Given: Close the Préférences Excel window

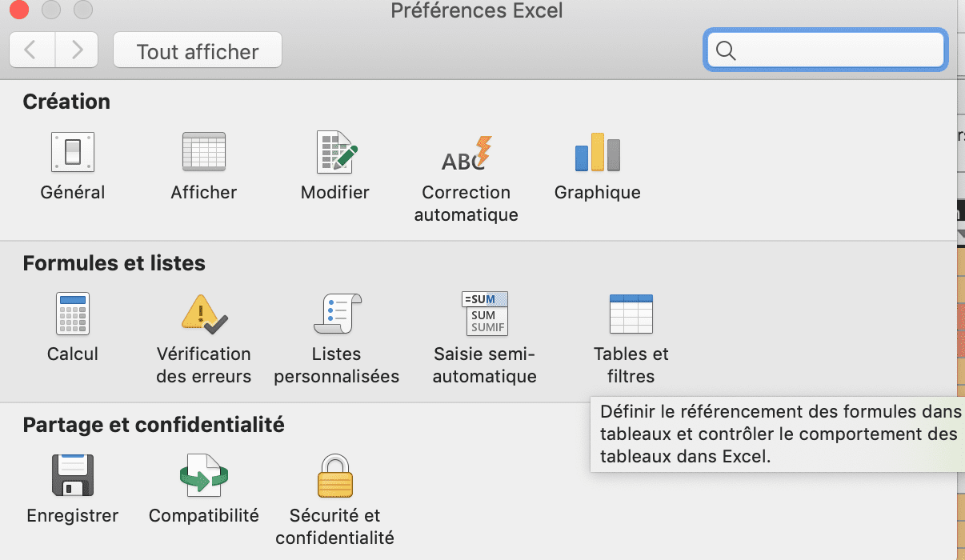Looking at the screenshot, I should (18, 10).
